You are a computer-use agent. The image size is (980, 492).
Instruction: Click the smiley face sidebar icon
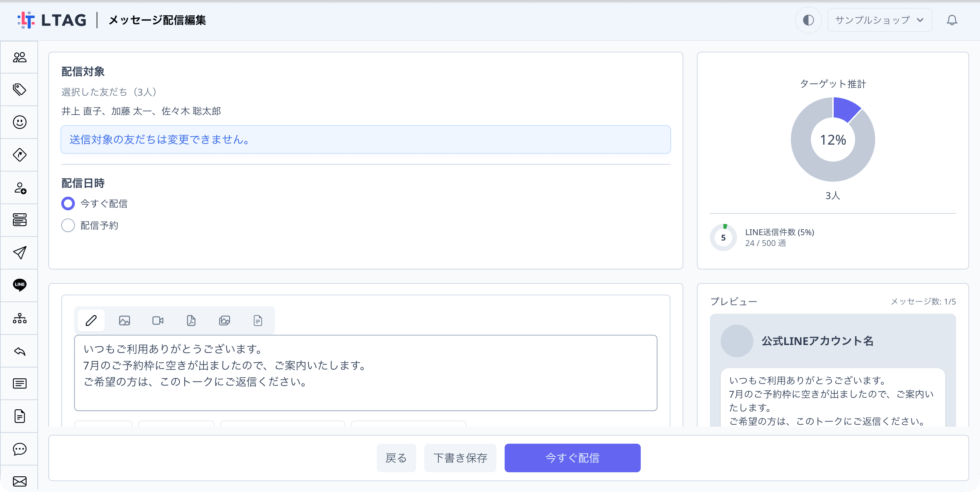19,122
